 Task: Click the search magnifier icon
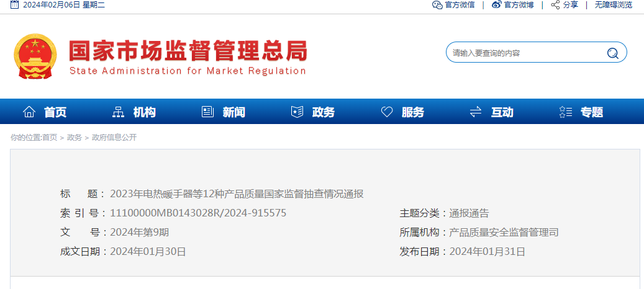click(612, 53)
